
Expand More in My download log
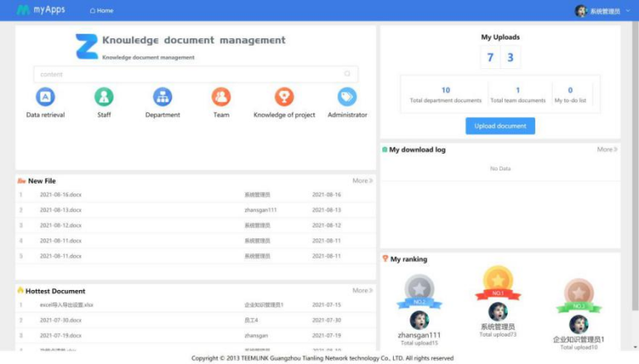point(607,150)
